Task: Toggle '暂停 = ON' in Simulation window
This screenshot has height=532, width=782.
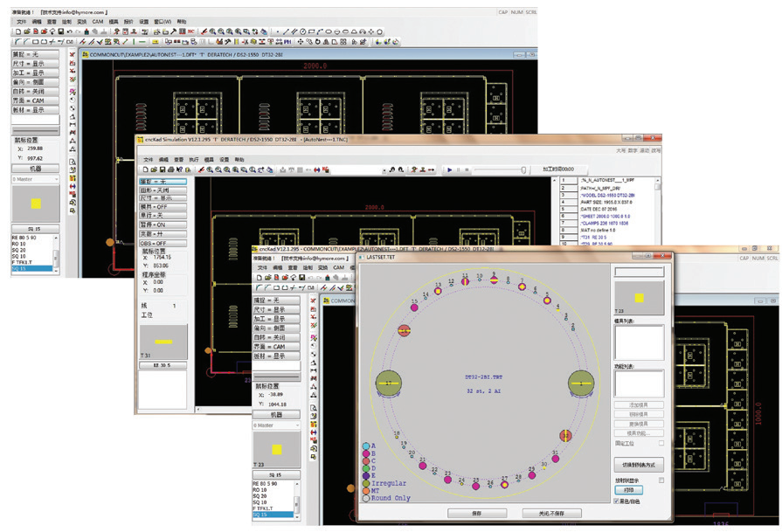Action: [x=163, y=225]
